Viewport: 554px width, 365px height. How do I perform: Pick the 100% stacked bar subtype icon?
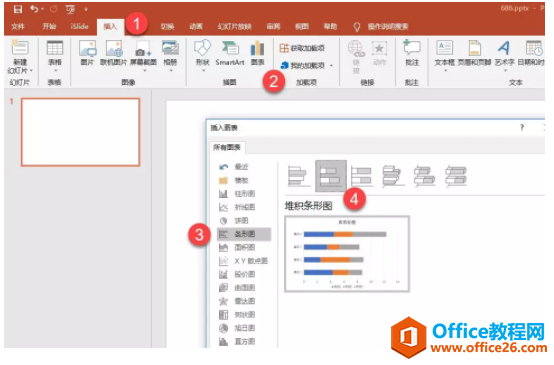tap(362, 176)
